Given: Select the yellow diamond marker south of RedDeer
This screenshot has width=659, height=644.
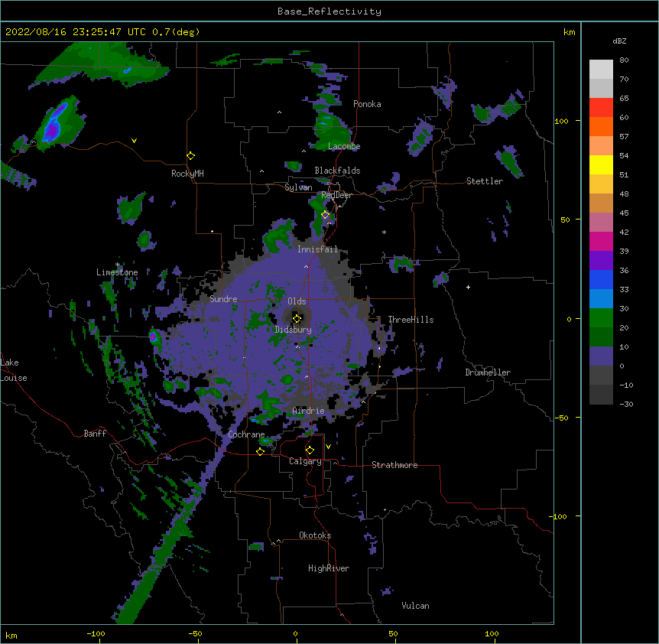Looking at the screenshot, I should tap(326, 215).
